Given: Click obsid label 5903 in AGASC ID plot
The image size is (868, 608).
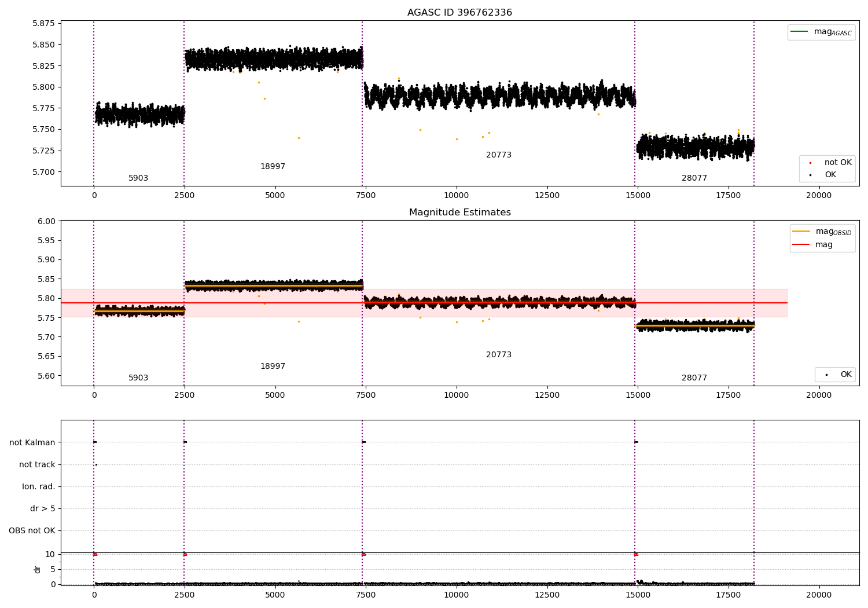Looking at the screenshot, I should pyautogui.click(x=138, y=178).
